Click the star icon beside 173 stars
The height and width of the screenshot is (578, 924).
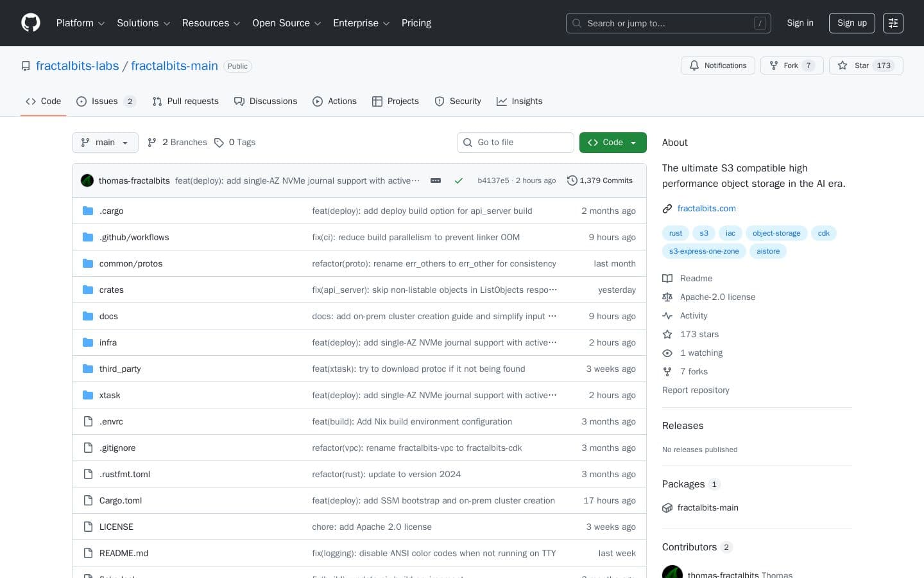pos(667,335)
